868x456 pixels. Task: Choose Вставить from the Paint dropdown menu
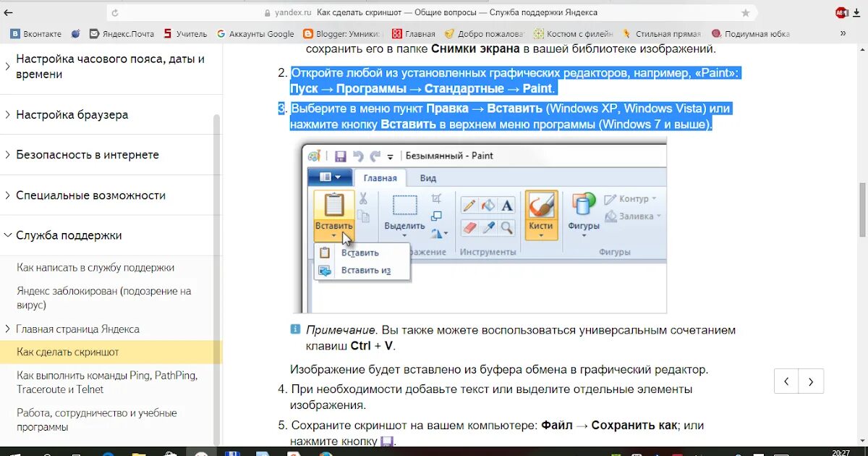pyautogui.click(x=362, y=253)
